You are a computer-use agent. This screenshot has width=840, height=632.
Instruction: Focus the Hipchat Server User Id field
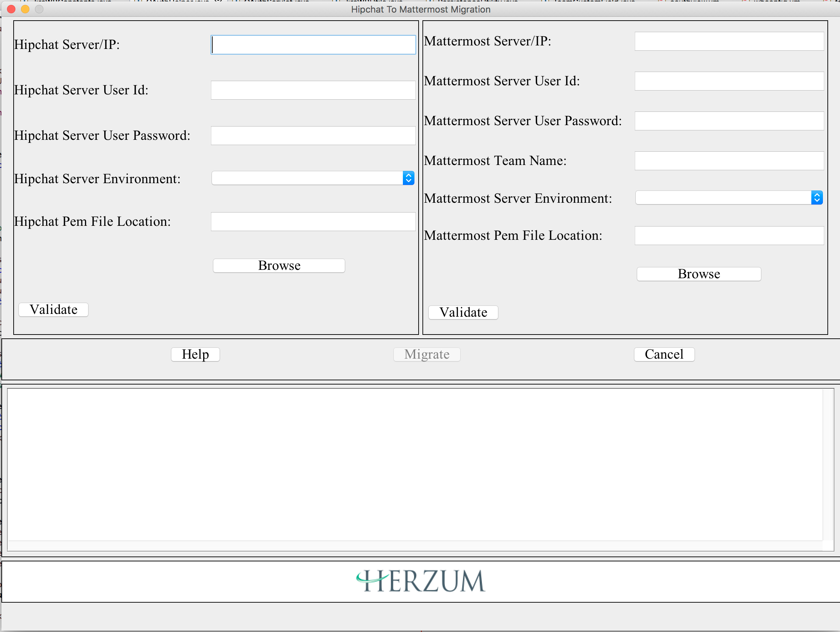click(x=313, y=90)
